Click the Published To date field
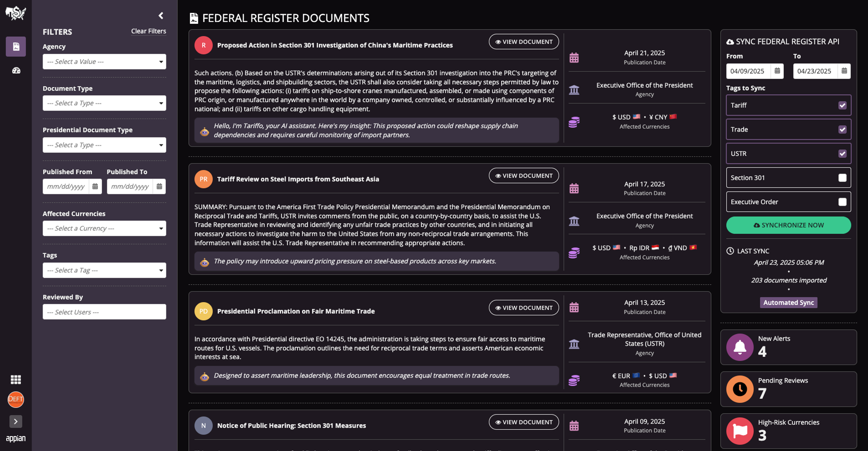This screenshot has width=868, height=451. [130, 186]
